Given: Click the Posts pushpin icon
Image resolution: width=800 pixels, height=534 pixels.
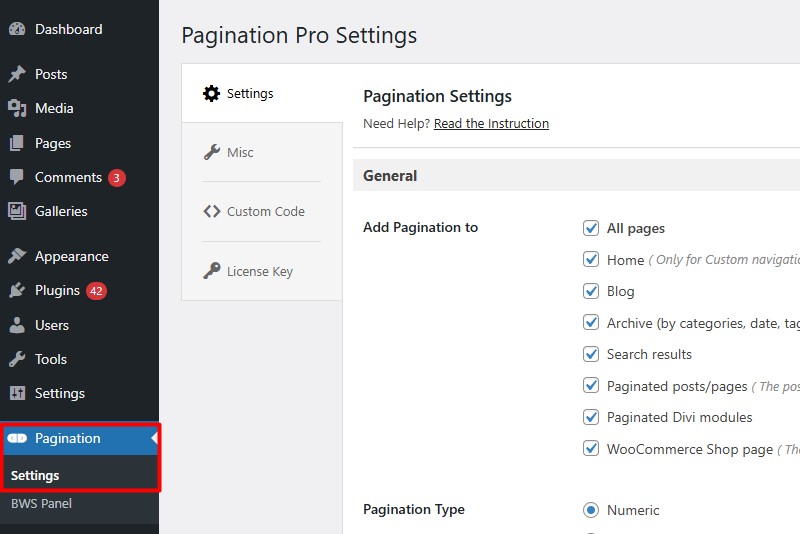Looking at the screenshot, I should coord(17,74).
